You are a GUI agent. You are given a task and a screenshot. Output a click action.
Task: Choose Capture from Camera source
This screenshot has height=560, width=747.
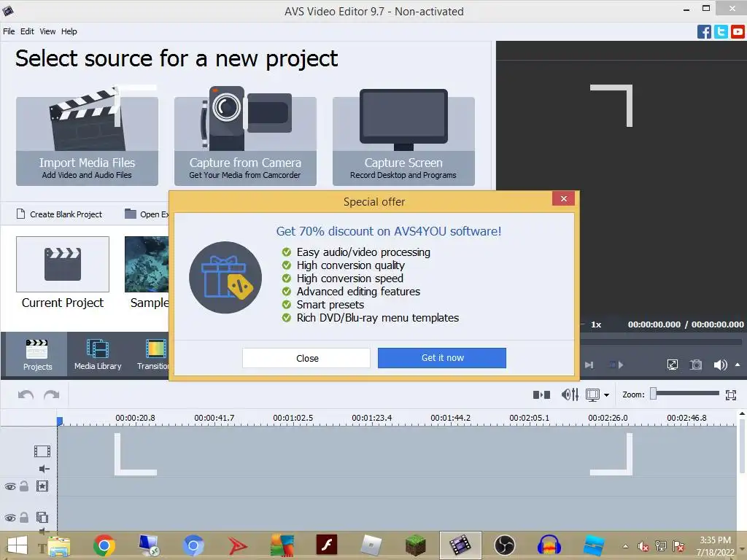coord(245,141)
